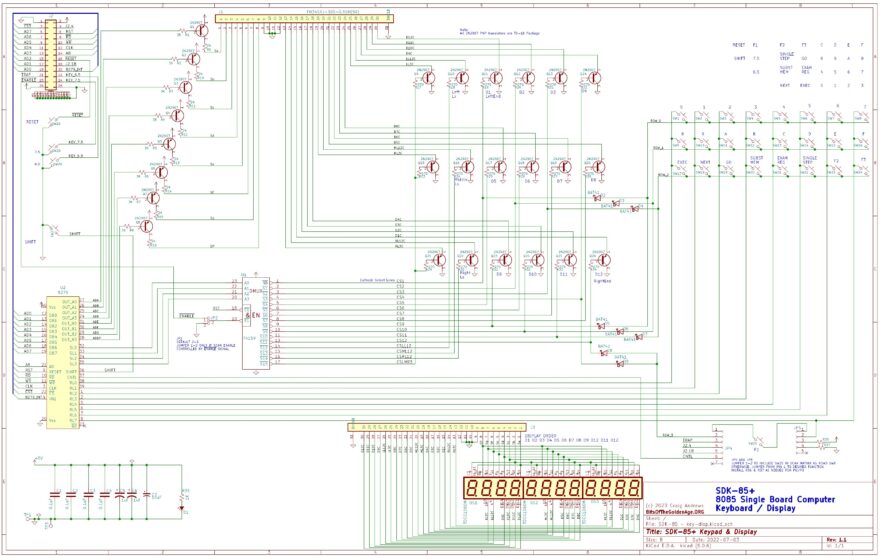Click the EXAM REG key switch
Viewport: 880px width, 556px height.
point(783,169)
